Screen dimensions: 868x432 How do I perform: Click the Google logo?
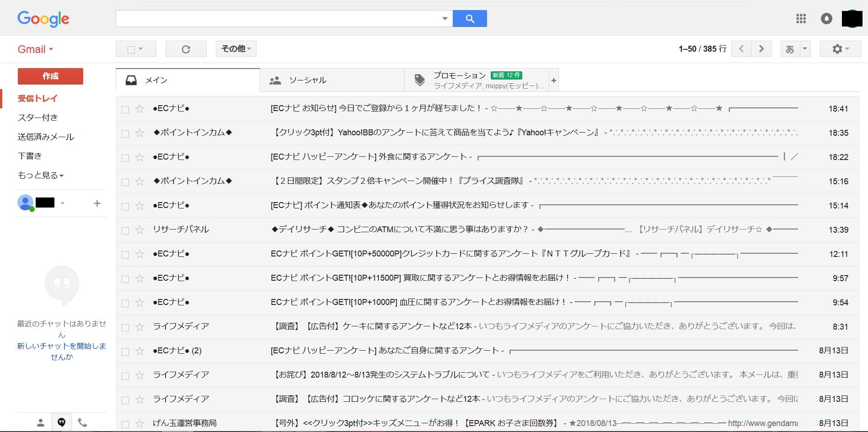43,19
